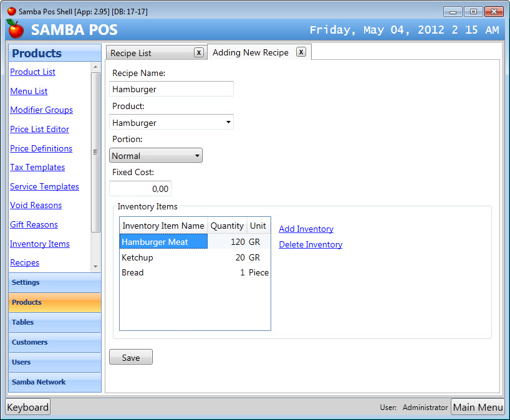
Task: Click the 20 quantity cell for Ketchup
Action: pos(228,257)
